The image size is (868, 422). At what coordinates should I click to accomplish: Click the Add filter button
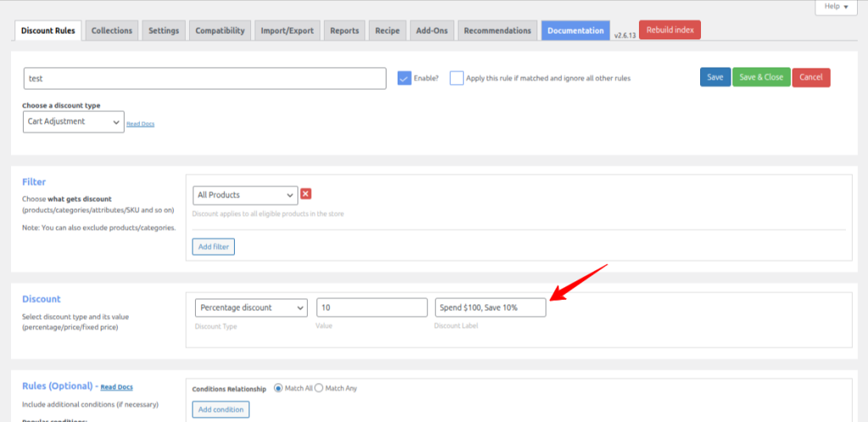tap(213, 247)
